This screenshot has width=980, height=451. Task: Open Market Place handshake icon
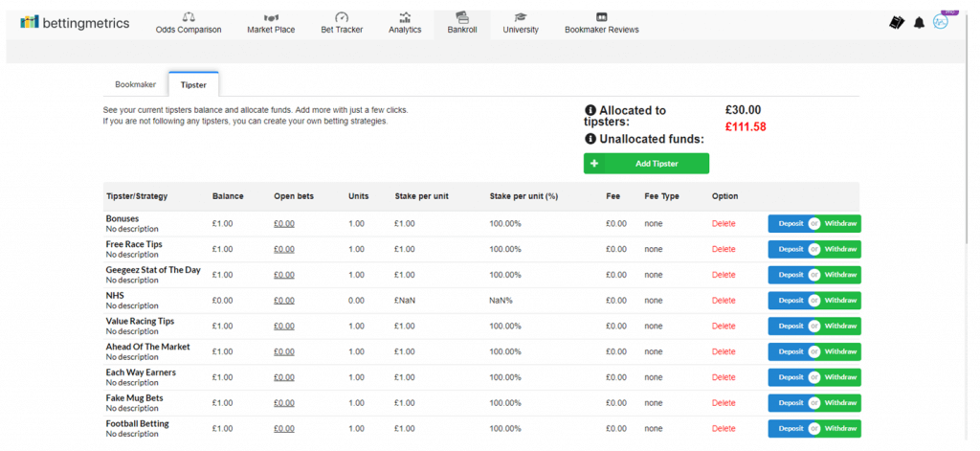pyautogui.click(x=271, y=17)
